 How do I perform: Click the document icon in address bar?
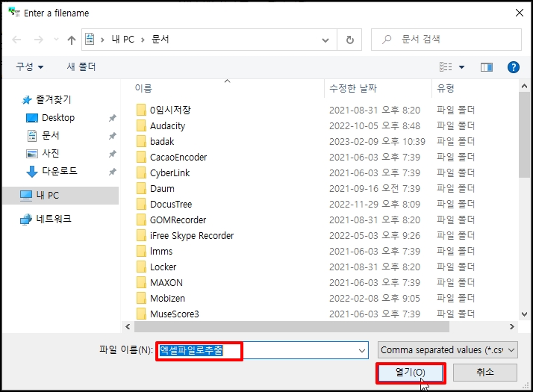(90, 39)
